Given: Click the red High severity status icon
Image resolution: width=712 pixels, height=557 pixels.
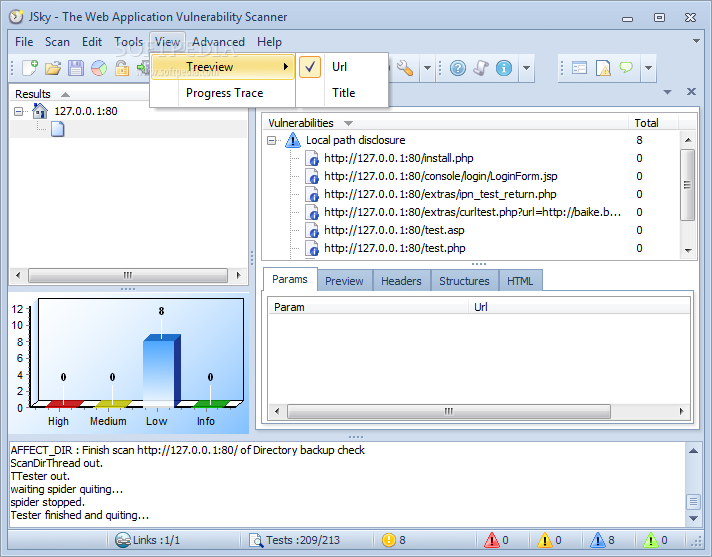Looking at the screenshot, I should pyautogui.click(x=492, y=540).
